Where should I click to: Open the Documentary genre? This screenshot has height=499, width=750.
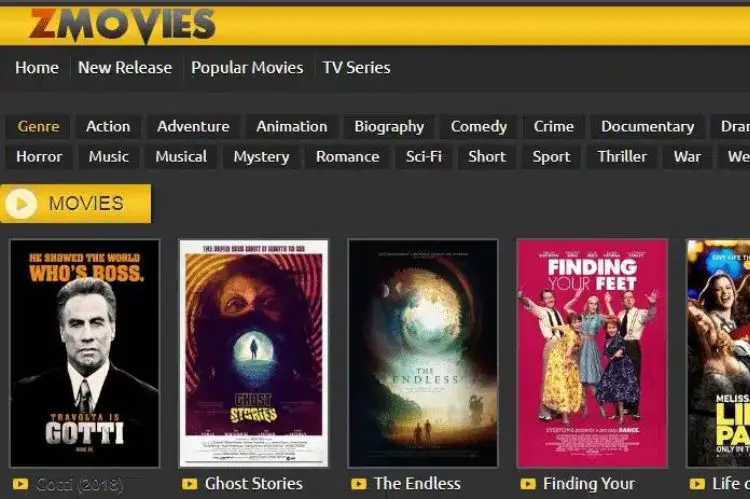coord(647,126)
